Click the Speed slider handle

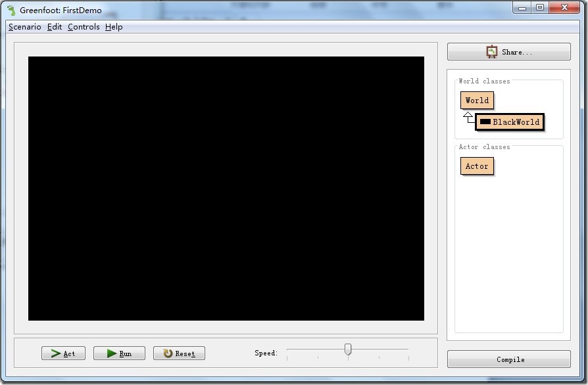pyautogui.click(x=348, y=349)
